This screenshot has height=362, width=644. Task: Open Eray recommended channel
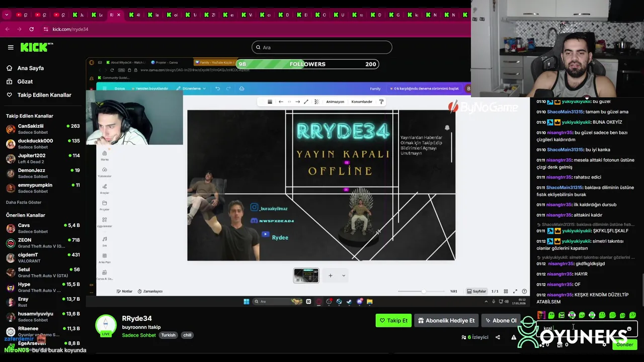coord(43,302)
